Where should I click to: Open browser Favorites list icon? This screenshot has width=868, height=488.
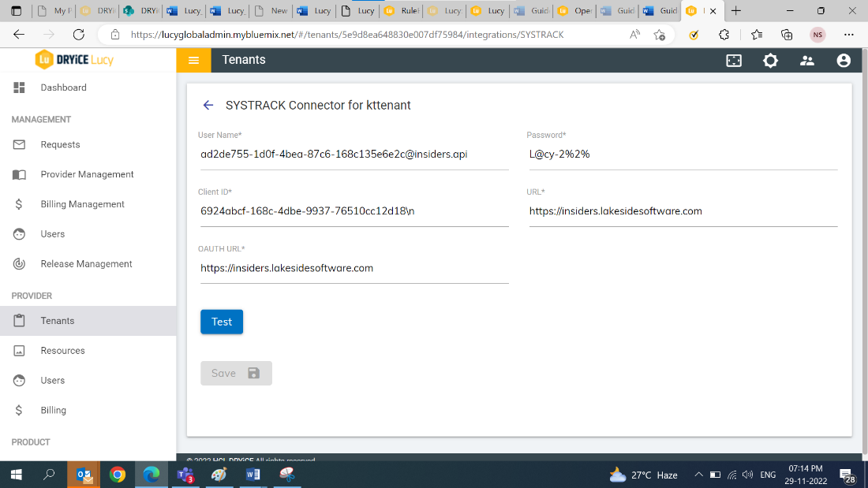(x=757, y=35)
